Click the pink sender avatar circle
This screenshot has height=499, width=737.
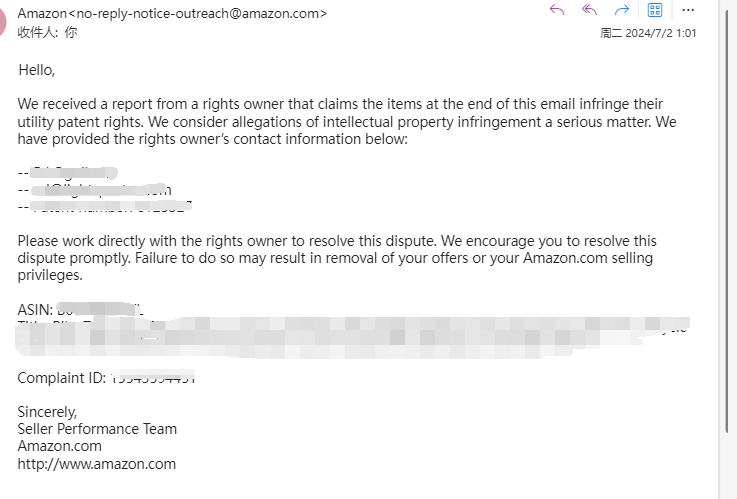(x=2, y=22)
